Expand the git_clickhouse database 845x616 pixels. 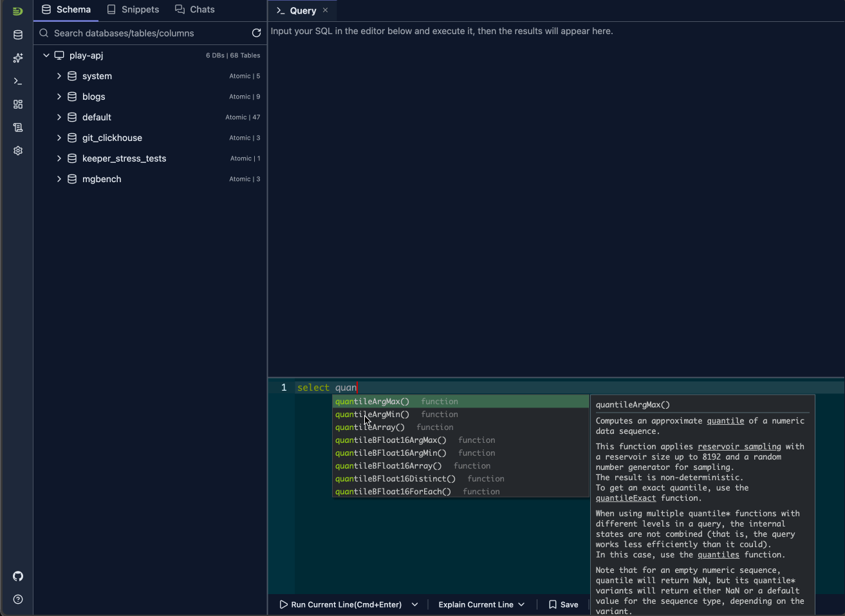pyautogui.click(x=59, y=138)
